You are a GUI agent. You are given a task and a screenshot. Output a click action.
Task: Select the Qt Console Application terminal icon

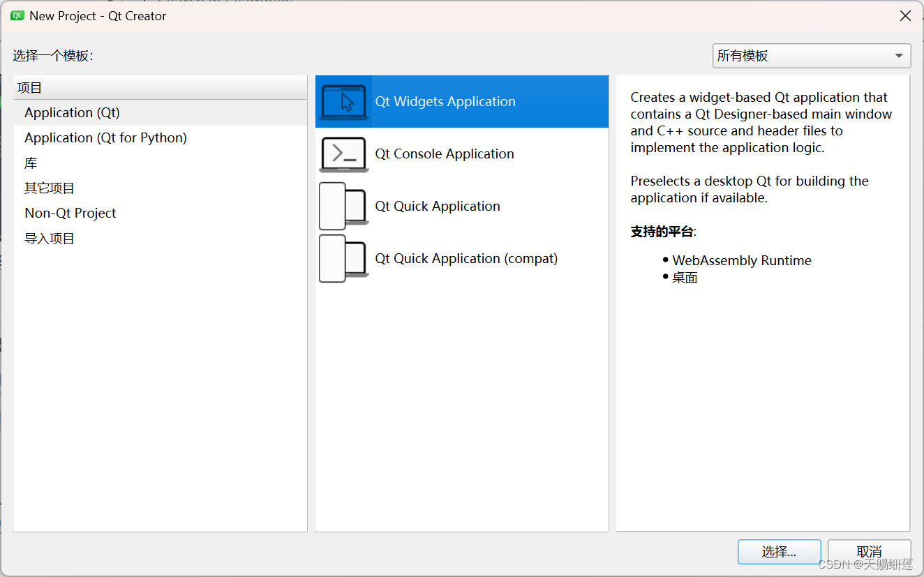coord(344,154)
